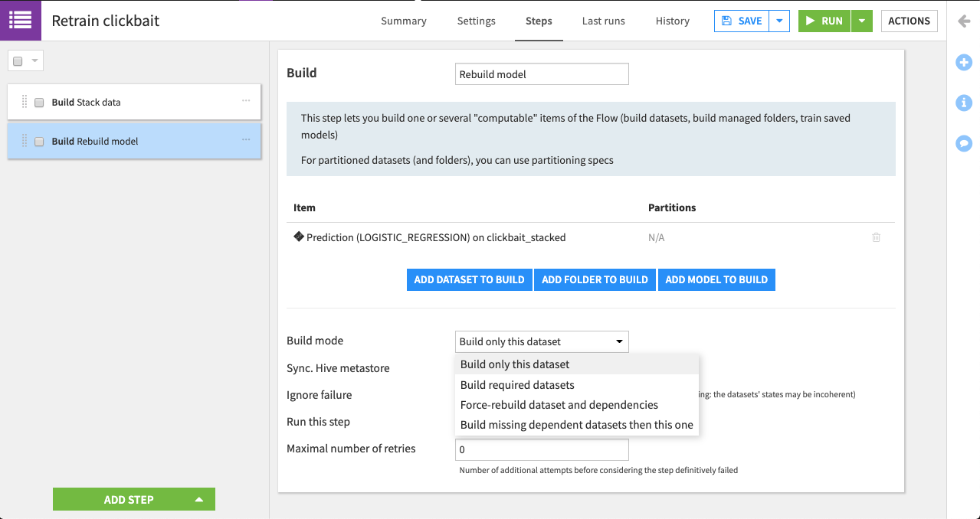
Task: Switch to the Steps tab
Action: point(539,21)
